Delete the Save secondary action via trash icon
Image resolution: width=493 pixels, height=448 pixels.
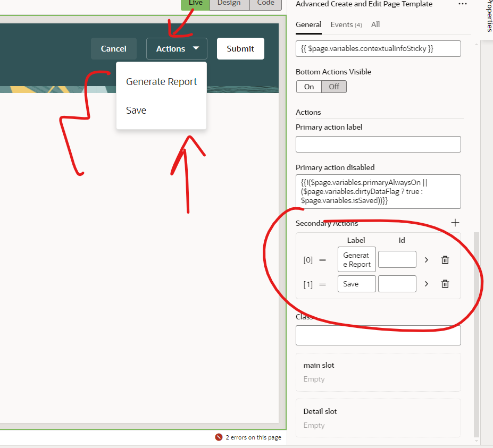445,284
